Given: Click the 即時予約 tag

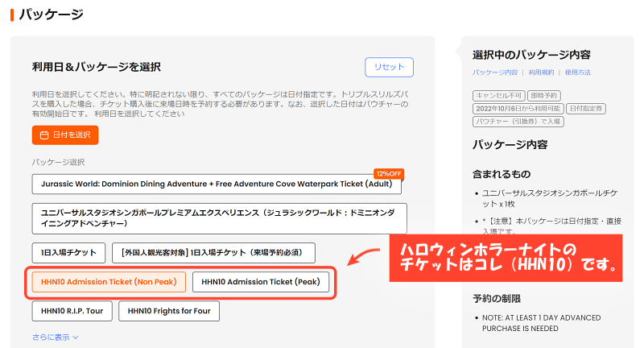Looking at the screenshot, I should tap(544, 96).
